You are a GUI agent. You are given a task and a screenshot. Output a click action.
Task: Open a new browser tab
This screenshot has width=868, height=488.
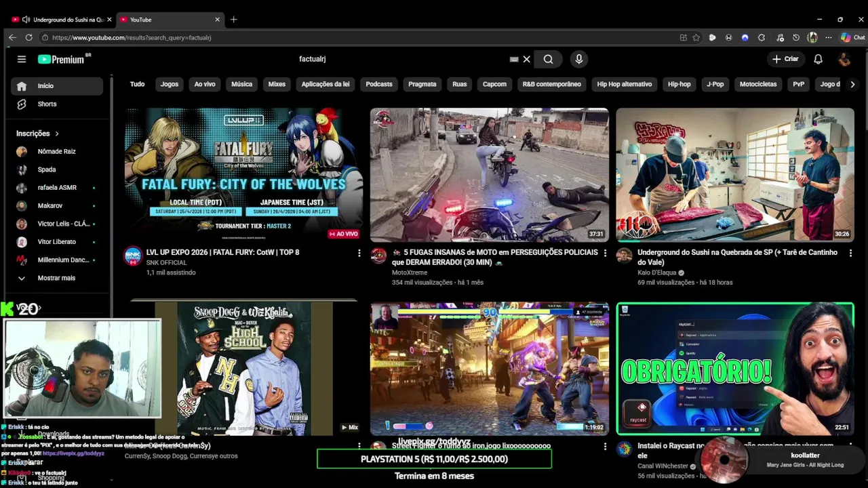point(233,20)
